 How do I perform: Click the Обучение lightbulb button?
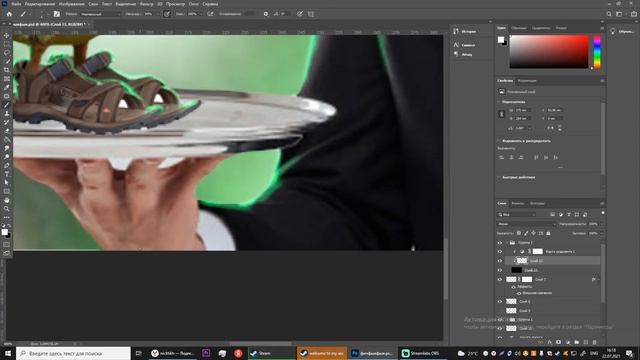[613, 31]
